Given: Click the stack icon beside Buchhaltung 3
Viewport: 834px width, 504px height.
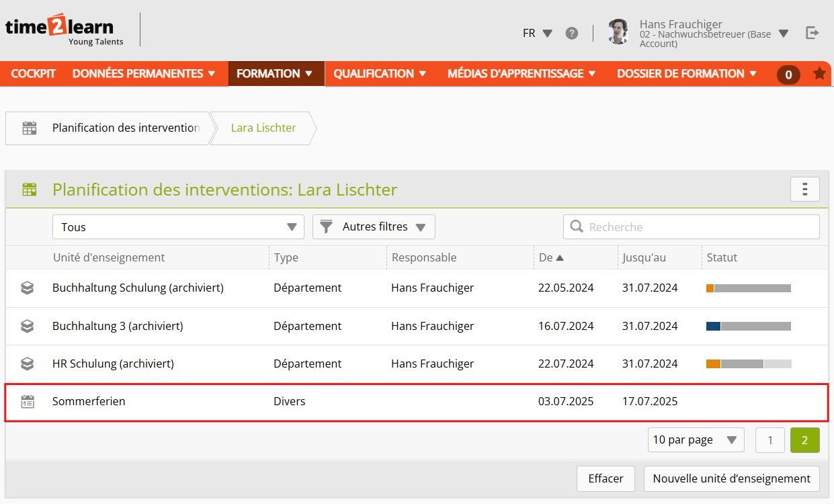Looking at the screenshot, I should (27, 326).
